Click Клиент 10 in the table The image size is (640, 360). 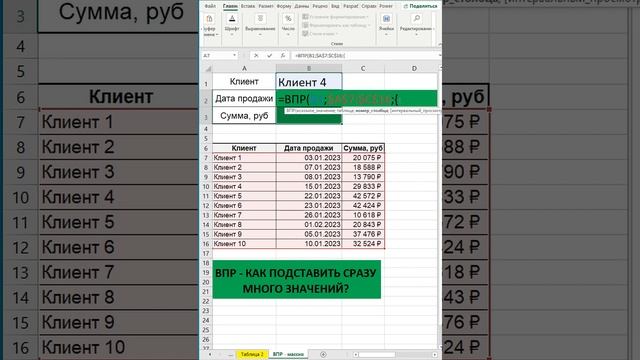pyautogui.click(x=244, y=244)
